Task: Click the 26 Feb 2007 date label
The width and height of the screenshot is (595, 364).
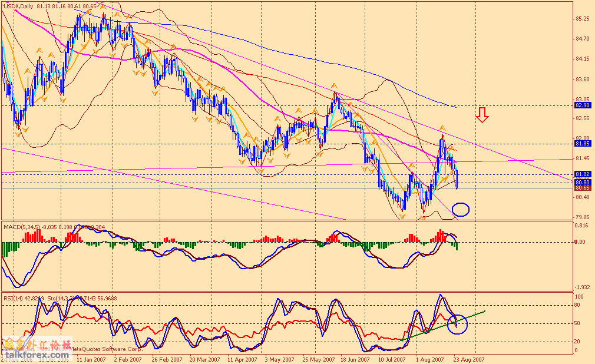Action: 167,359
